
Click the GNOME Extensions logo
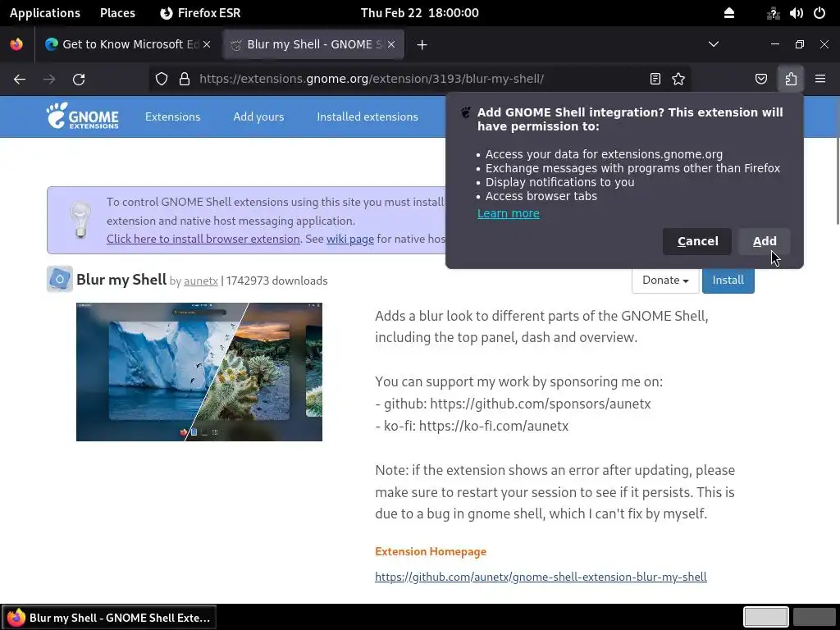click(x=83, y=116)
